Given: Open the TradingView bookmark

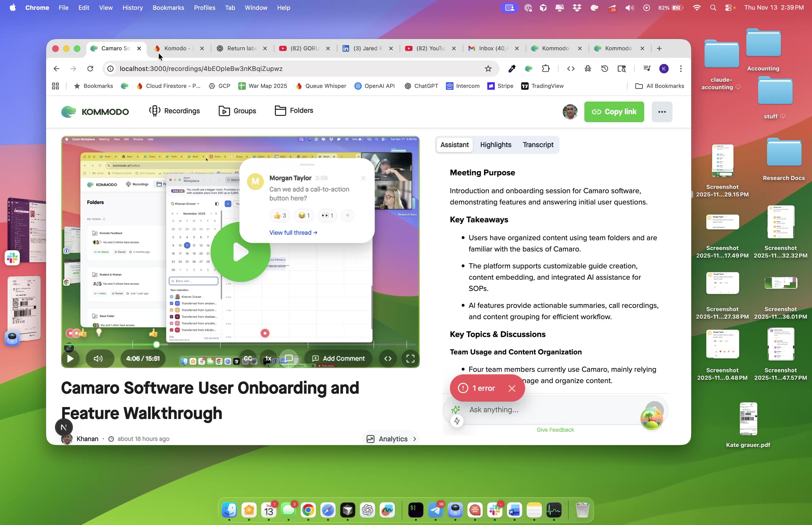Looking at the screenshot, I should (542, 86).
